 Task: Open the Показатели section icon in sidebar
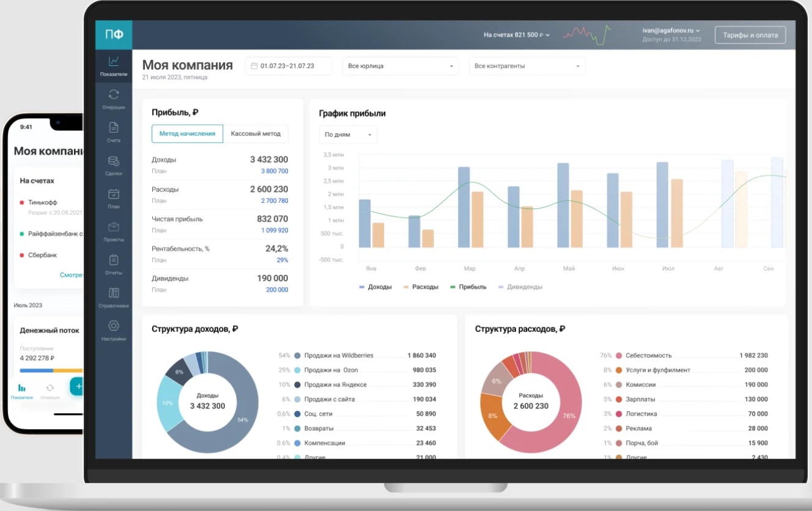click(x=114, y=61)
